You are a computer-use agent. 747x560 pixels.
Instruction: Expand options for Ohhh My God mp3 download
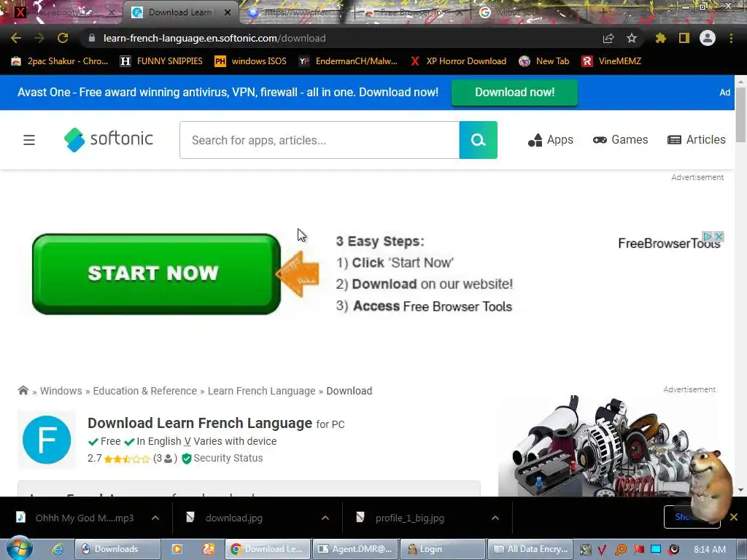point(155,518)
